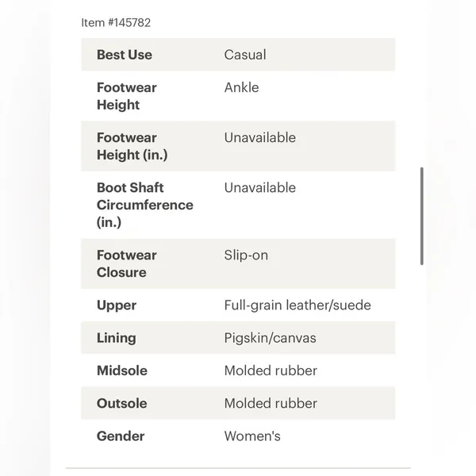Click the Pigskin/canvas value

pyautogui.click(x=271, y=338)
